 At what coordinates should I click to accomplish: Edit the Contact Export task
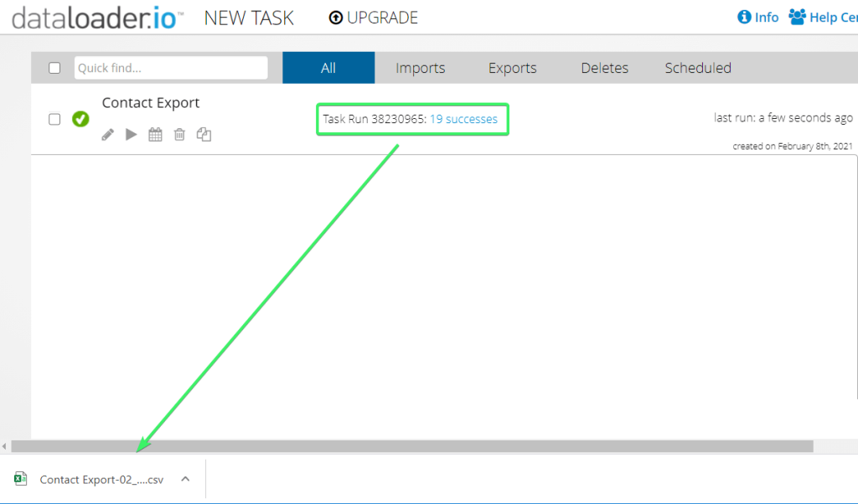[107, 134]
